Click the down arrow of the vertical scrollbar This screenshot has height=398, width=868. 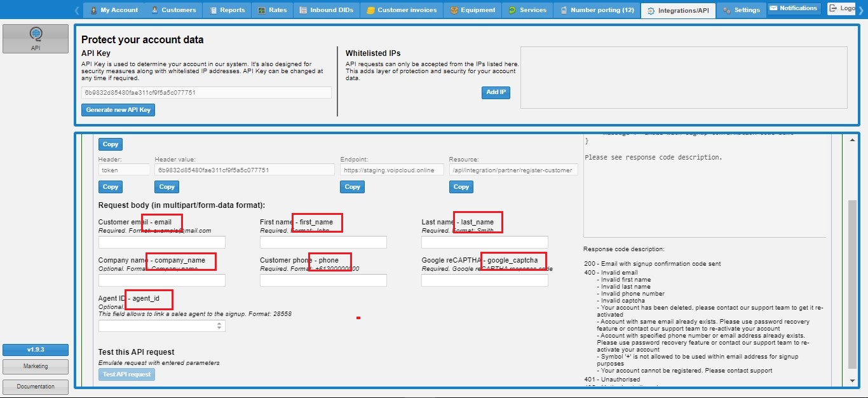tap(852, 381)
